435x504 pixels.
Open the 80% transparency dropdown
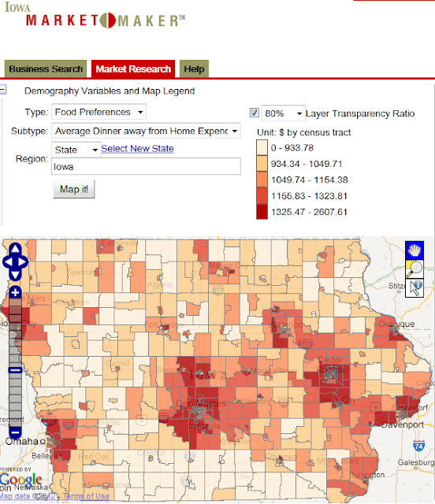(283, 113)
